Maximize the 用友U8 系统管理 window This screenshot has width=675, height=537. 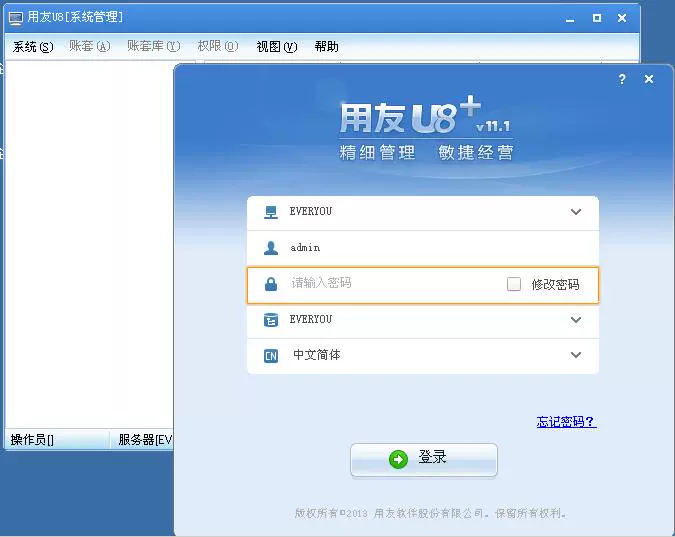pos(597,18)
